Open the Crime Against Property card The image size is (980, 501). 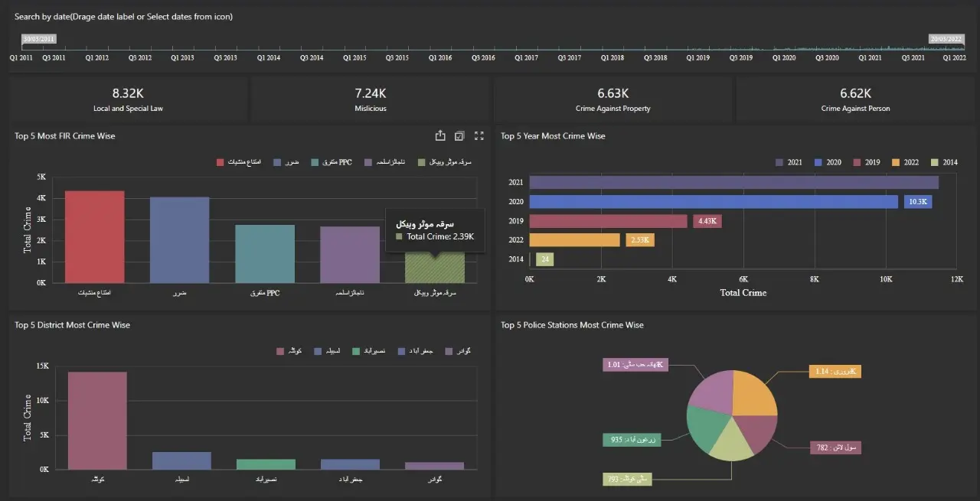pos(612,99)
